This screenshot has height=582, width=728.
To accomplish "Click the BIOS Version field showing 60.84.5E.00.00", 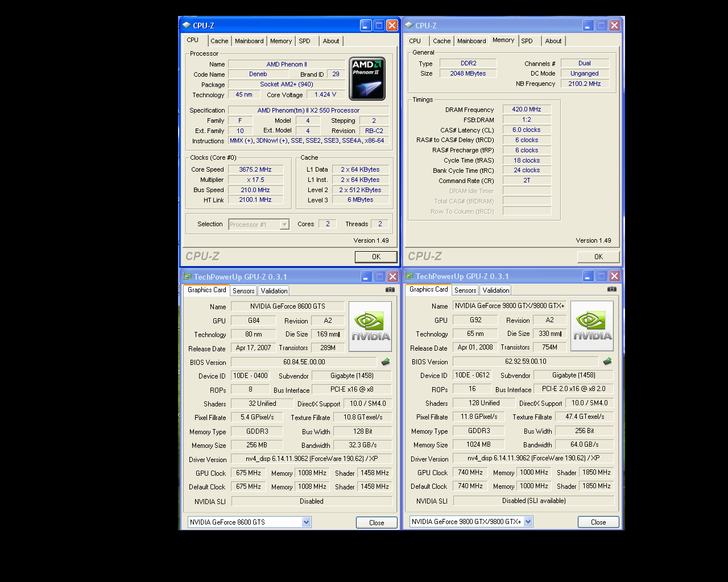I will point(304,362).
